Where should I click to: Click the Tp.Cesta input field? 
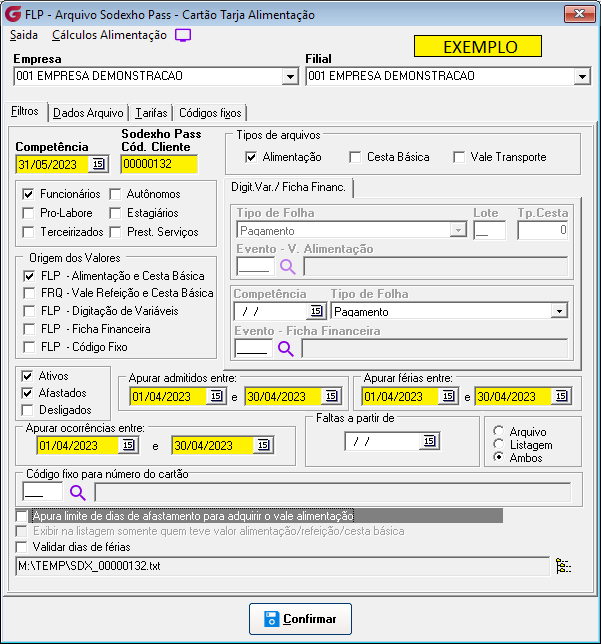point(543,230)
